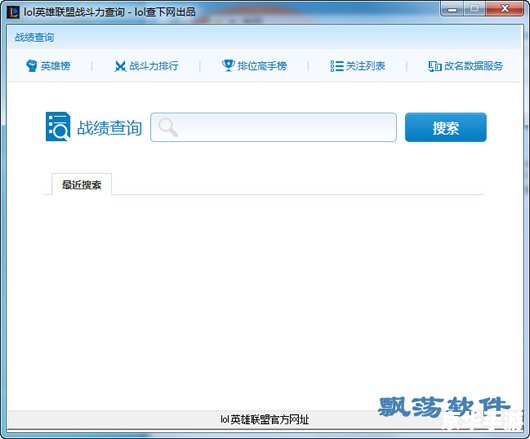
Task: Click inside the summoner search input field
Action: coord(273,127)
